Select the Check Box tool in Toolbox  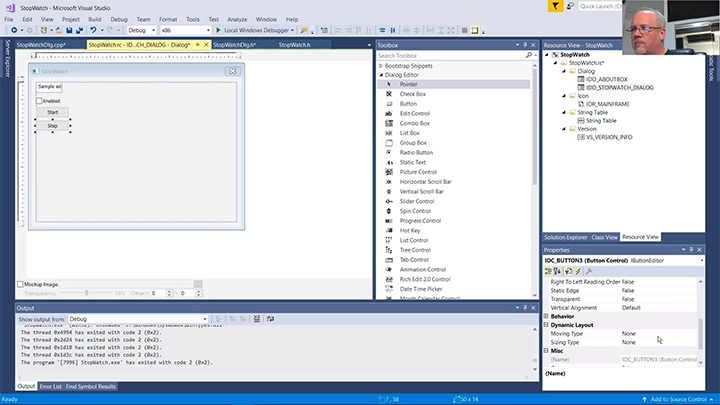pyautogui.click(x=413, y=94)
